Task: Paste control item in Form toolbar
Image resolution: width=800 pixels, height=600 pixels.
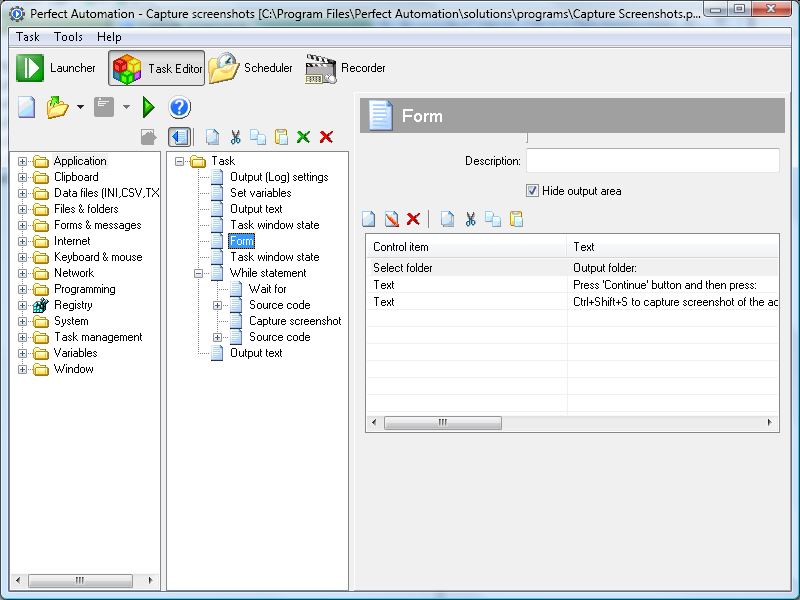Action: (516, 219)
